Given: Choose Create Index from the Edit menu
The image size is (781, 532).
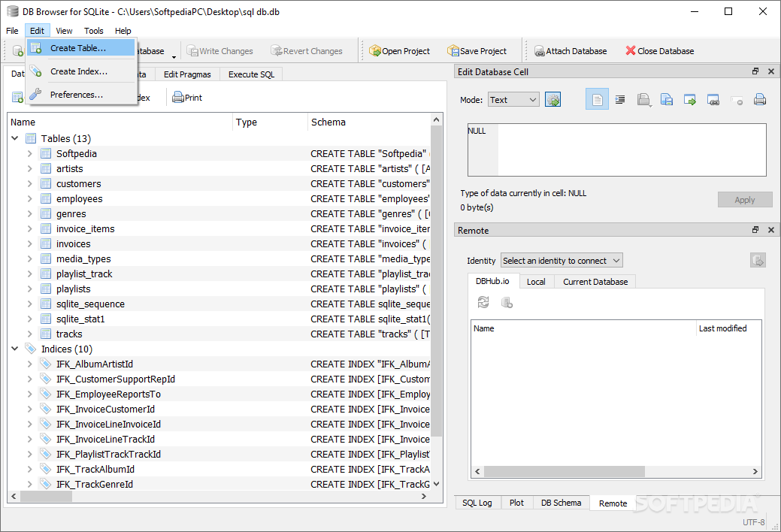Looking at the screenshot, I should [80, 71].
